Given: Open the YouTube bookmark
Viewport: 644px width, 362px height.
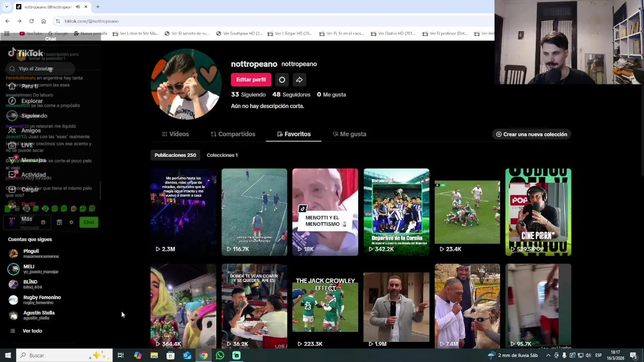Looking at the screenshot, I should tap(31, 34).
